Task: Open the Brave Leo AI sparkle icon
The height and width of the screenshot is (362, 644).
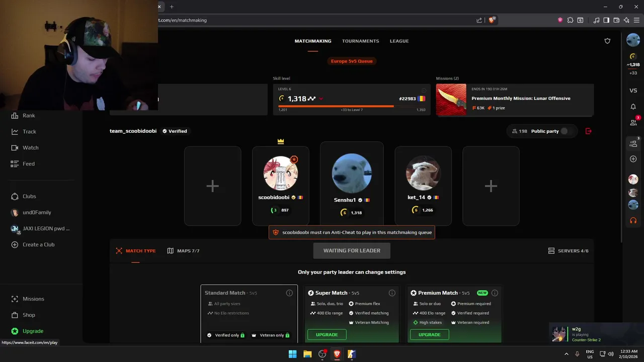Action: pos(626,20)
